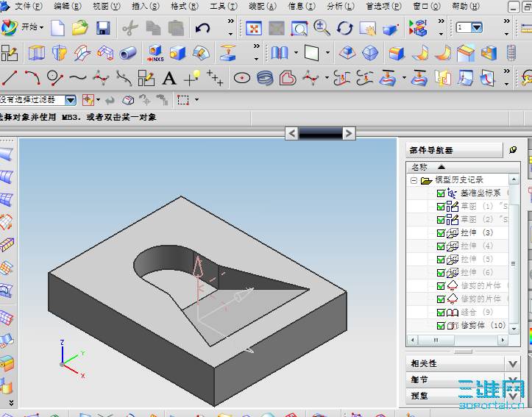Open the 工具(T) menu
The height and width of the screenshot is (417, 532).
coord(224,6)
